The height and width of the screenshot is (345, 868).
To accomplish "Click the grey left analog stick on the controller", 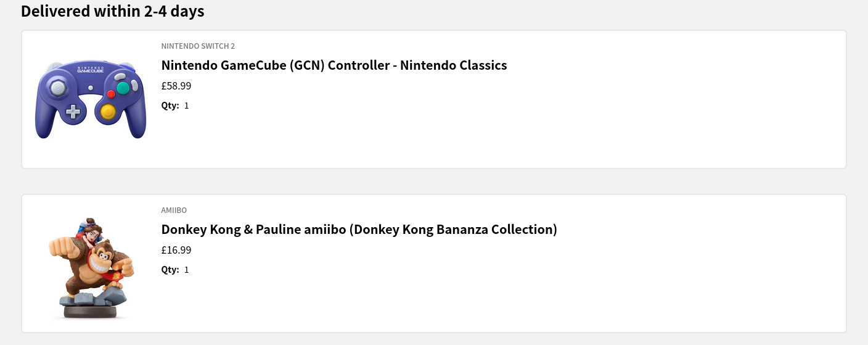I will click(59, 88).
